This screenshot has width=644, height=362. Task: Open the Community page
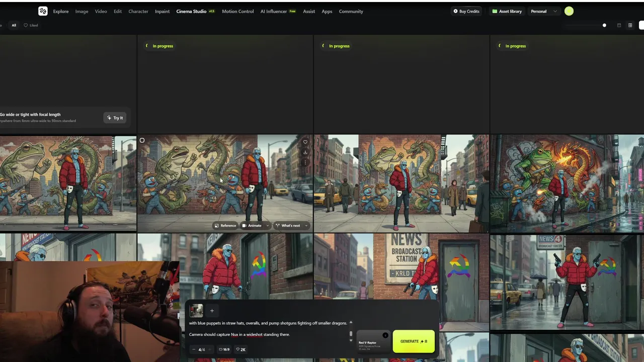pyautogui.click(x=351, y=11)
